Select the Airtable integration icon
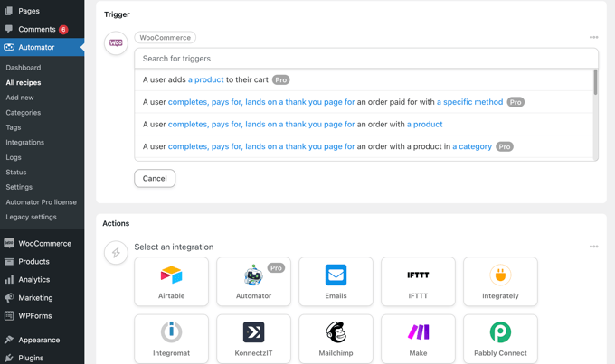615x364 pixels. (x=171, y=281)
